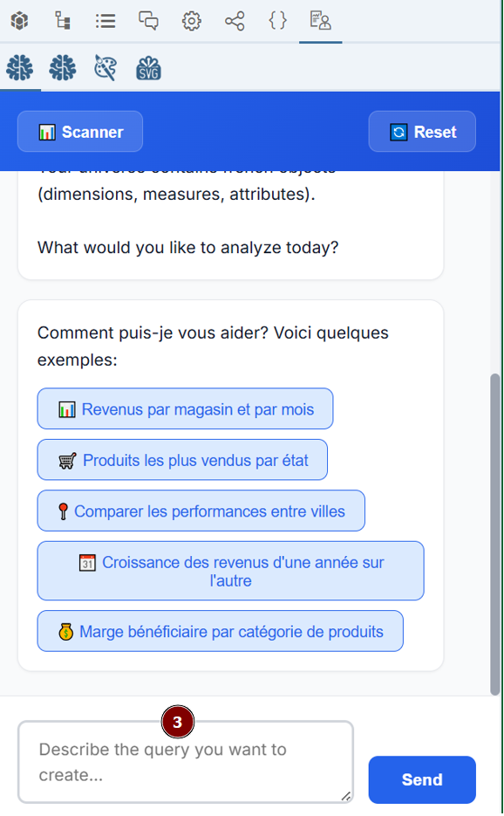Click 'Comparer les performances entre villes'
Viewport: 504px width, 816px height.
click(201, 511)
